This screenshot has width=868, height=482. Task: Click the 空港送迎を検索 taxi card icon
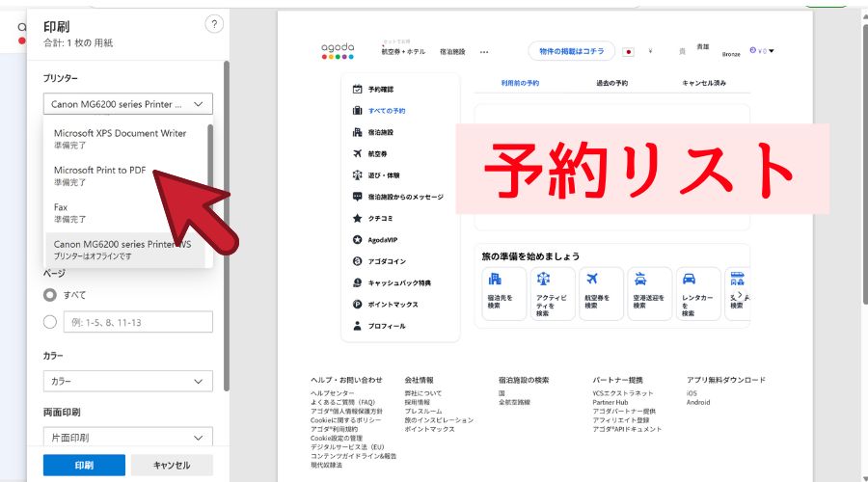[640, 279]
